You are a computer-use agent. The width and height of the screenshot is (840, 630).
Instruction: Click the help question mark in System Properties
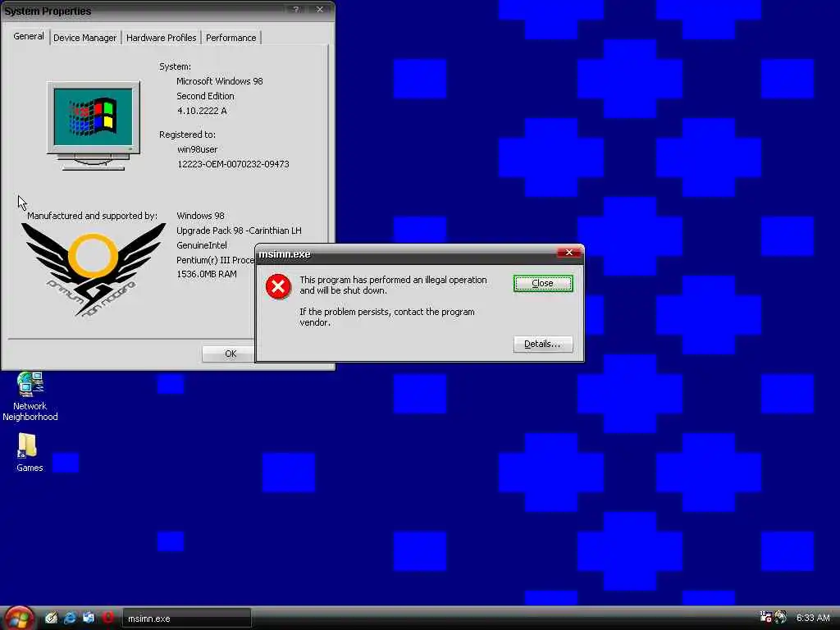(295, 10)
